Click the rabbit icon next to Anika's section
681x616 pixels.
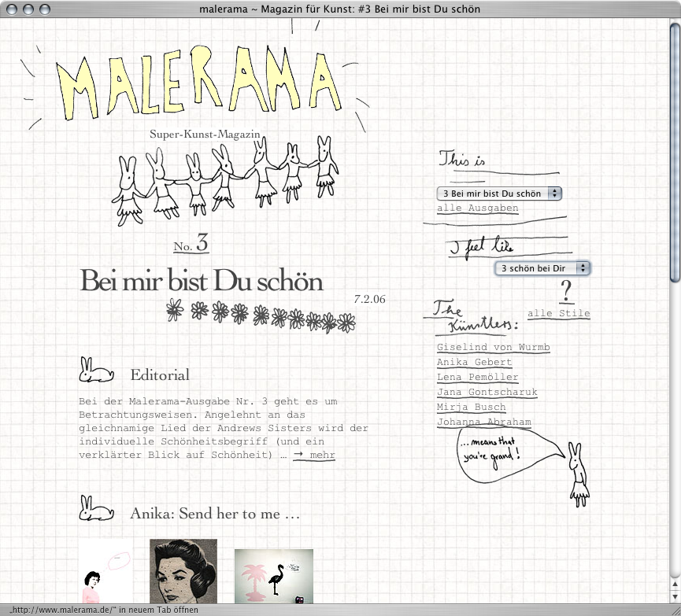tap(94, 511)
